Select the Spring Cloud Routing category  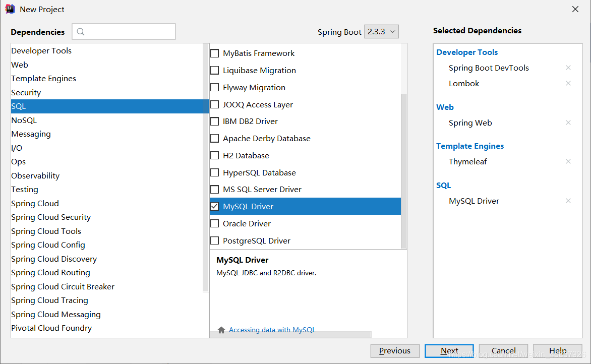(x=107, y=273)
